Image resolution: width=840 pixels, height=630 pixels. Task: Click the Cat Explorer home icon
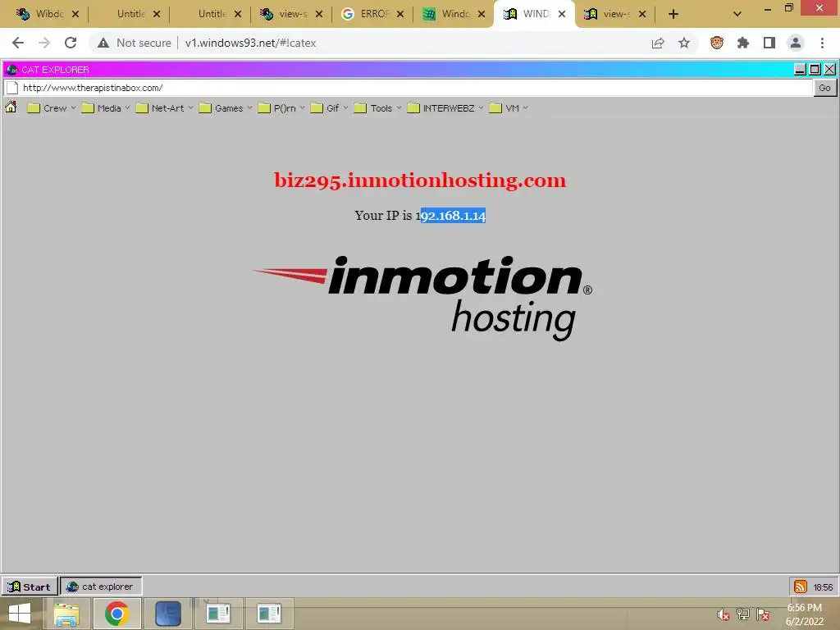coord(11,107)
